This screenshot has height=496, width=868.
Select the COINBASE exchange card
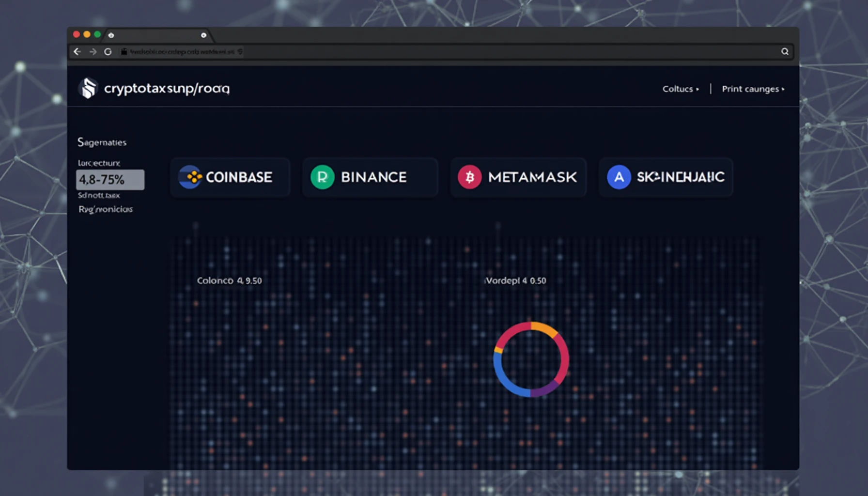point(230,177)
